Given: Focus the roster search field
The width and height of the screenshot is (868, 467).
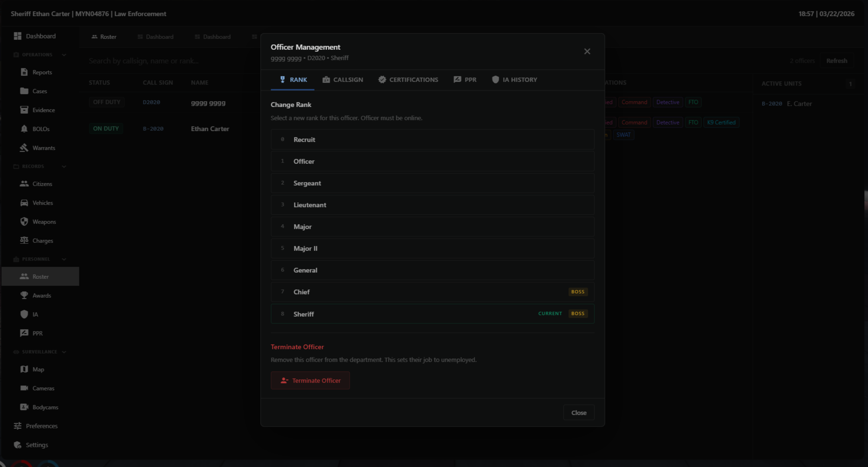Looking at the screenshot, I should coord(170,61).
